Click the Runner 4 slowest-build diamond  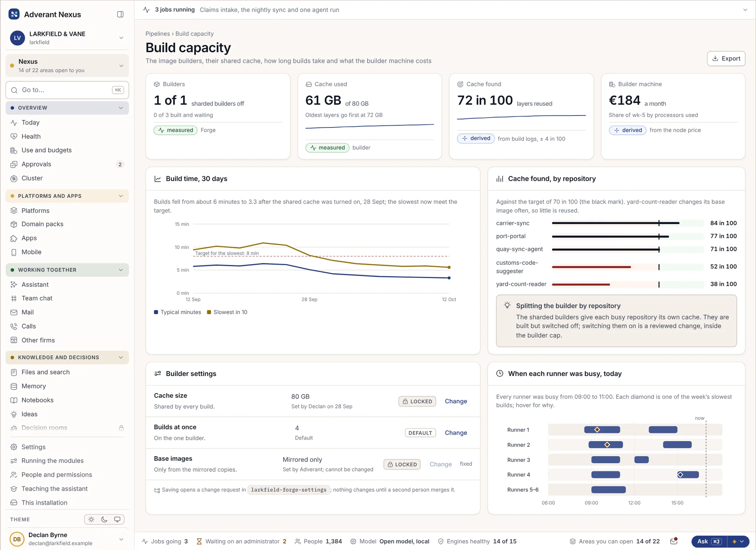click(680, 475)
